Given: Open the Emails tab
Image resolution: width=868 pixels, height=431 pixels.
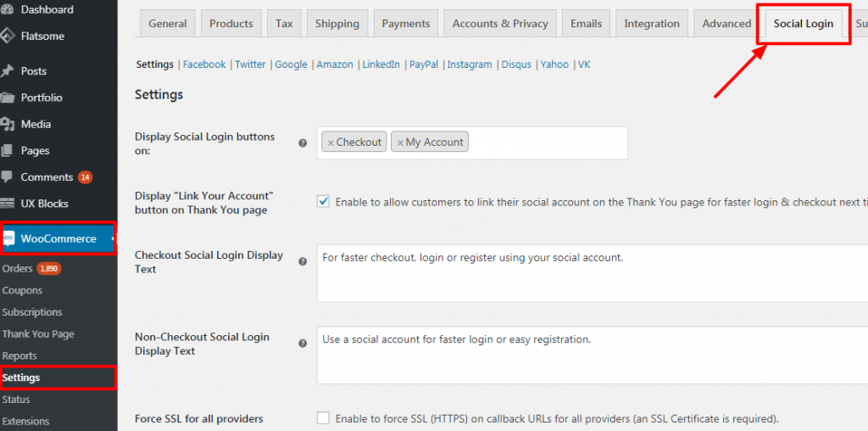Looking at the screenshot, I should [x=587, y=23].
